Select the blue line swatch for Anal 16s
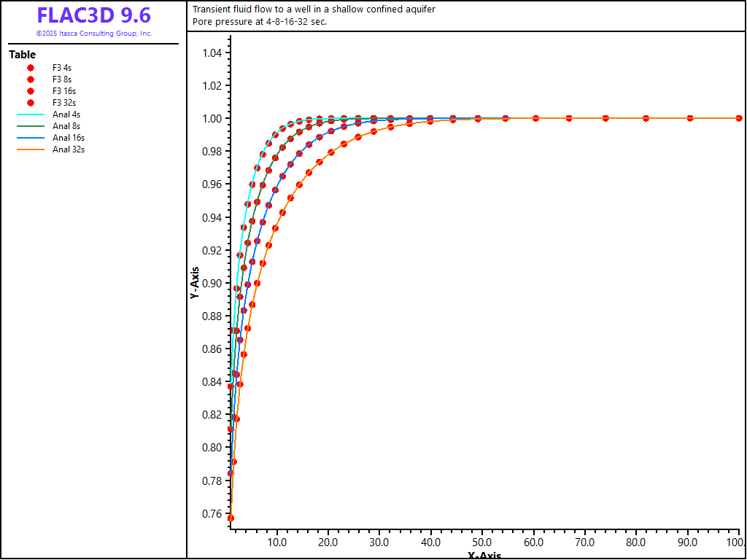 pos(31,138)
